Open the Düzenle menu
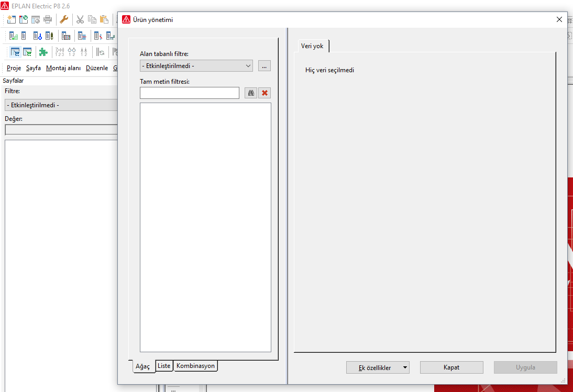573x392 pixels. 97,68
